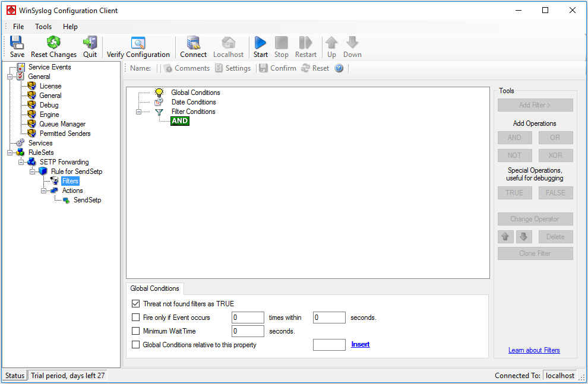Click the Up arrow toolbar icon

(x=331, y=43)
